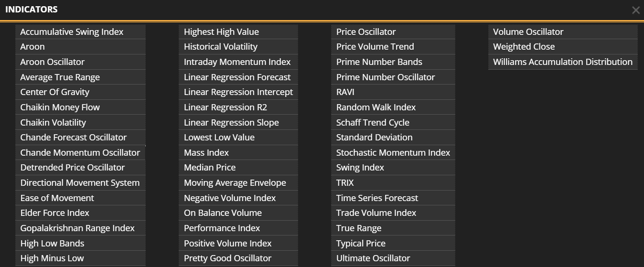The image size is (644, 267).
Task: Pick the Pretty Good Oscillator indicator
Action: click(227, 258)
